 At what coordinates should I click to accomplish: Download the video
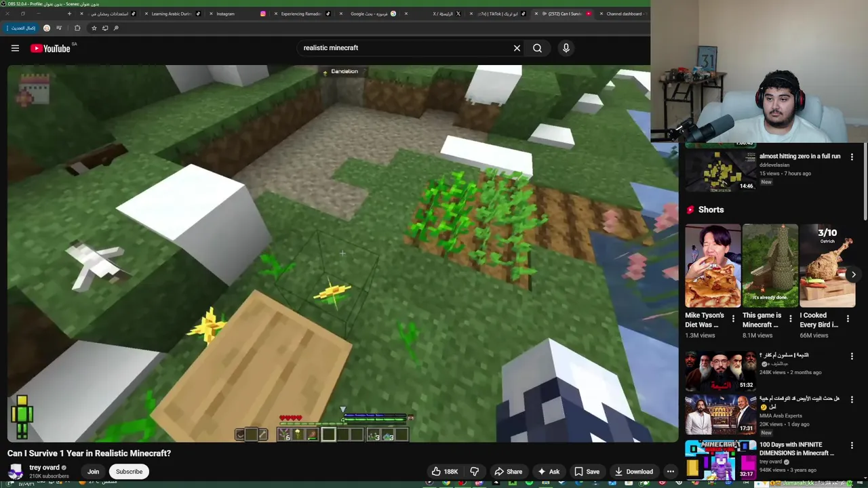pos(633,472)
